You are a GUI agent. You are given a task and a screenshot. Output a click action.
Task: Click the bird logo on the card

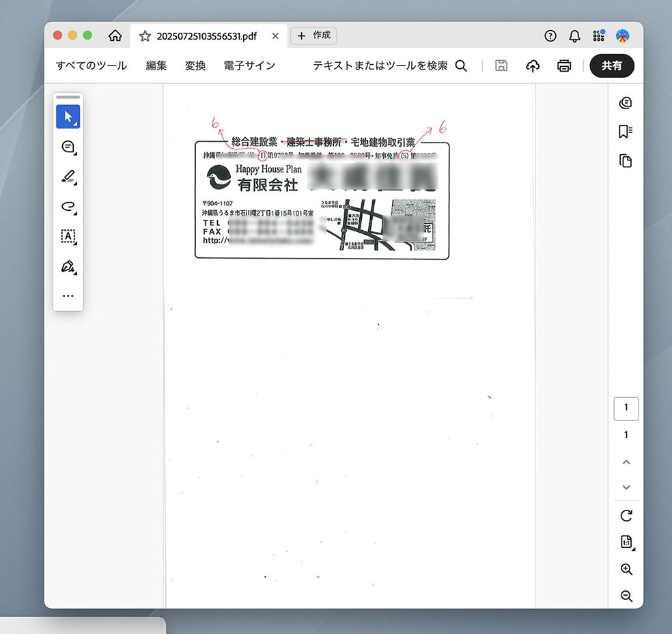point(219,177)
